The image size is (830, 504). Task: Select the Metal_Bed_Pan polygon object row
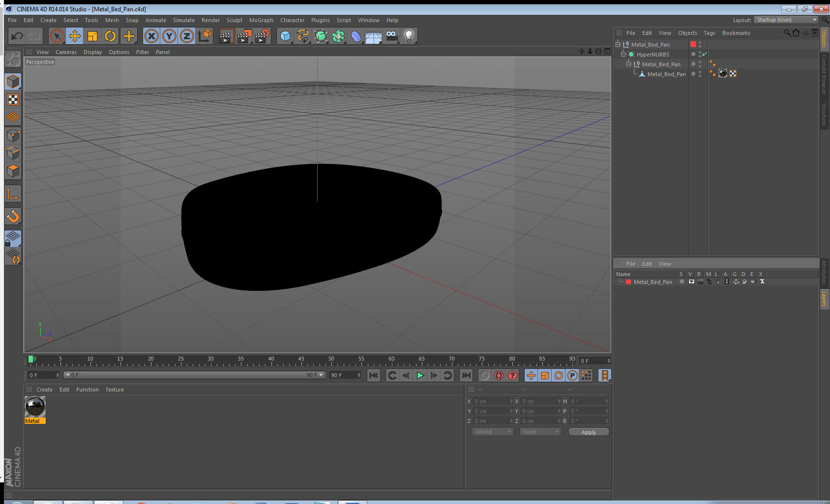point(666,74)
